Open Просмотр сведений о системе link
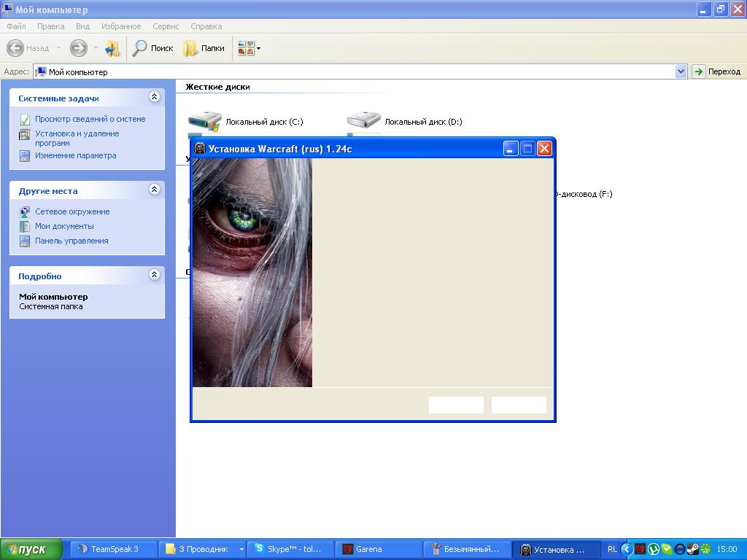Screen dimensions: 747x560 click(x=90, y=119)
